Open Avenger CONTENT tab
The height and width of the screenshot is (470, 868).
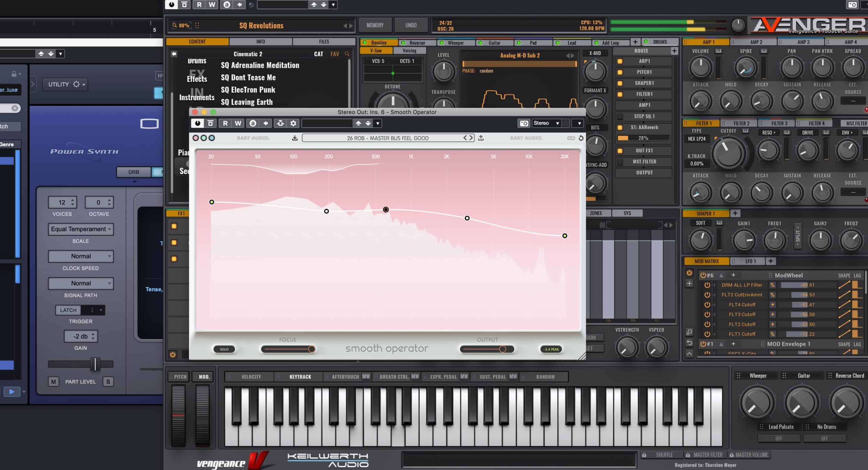(x=197, y=41)
